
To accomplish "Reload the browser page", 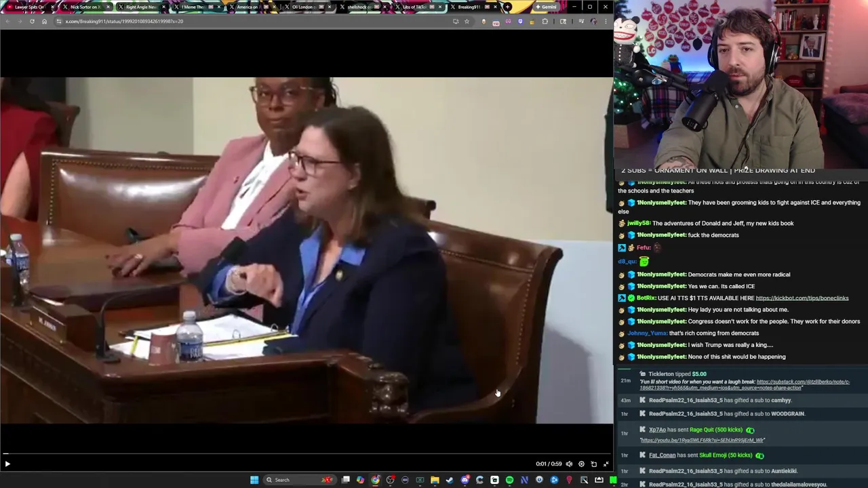I will tap(32, 21).
